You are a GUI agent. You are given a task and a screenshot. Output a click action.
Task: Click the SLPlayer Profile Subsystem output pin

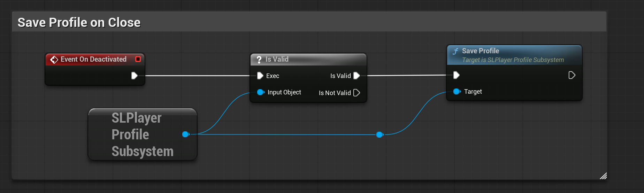[x=186, y=134]
